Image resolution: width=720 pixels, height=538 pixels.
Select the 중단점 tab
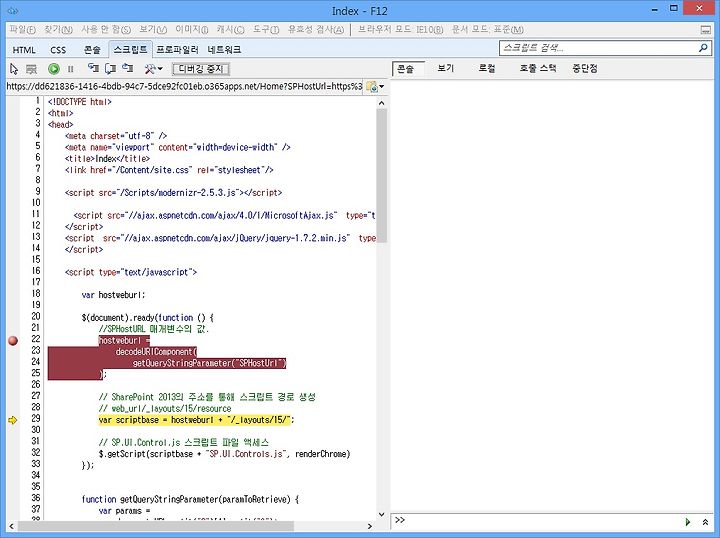coord(585,68)
